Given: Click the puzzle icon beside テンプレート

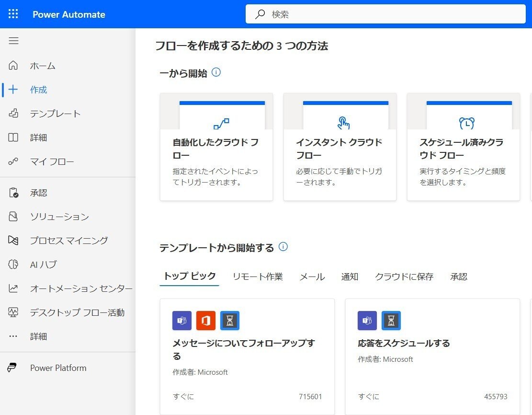Looking at the screenshot, I should click(13, 114).
